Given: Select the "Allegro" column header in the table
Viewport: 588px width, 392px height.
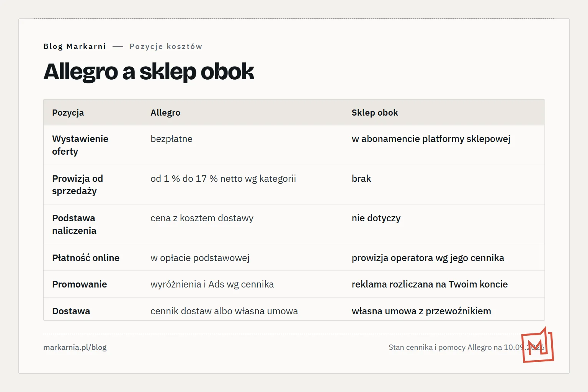Looking at the screenshot, I should (165, 113).
